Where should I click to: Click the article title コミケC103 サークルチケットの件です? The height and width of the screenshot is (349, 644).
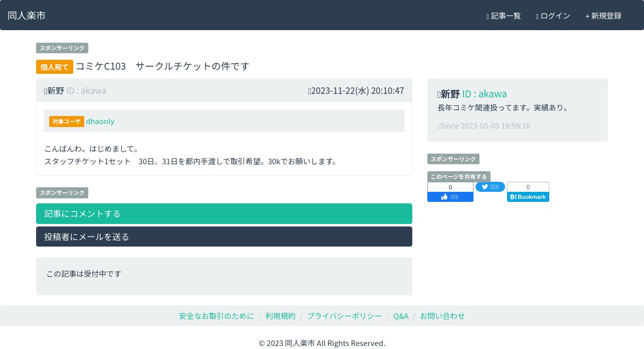click(163, 66)
